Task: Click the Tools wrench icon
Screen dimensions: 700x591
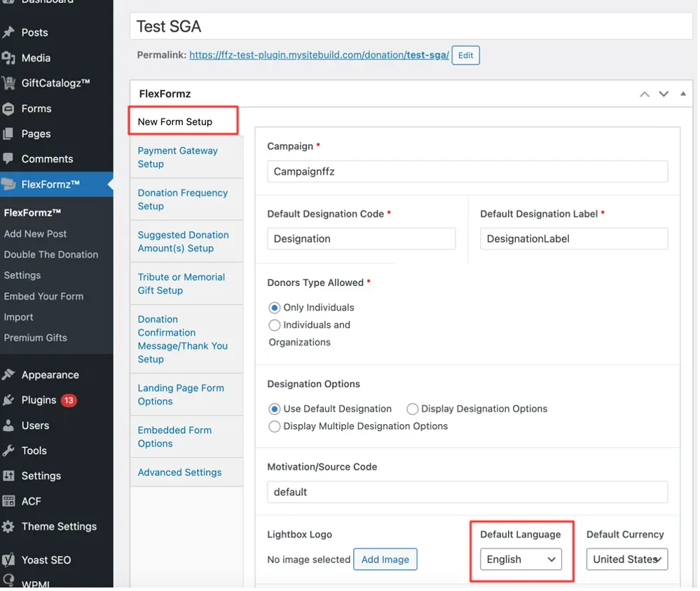Action: pyautogui.click(x=8, y=451)
